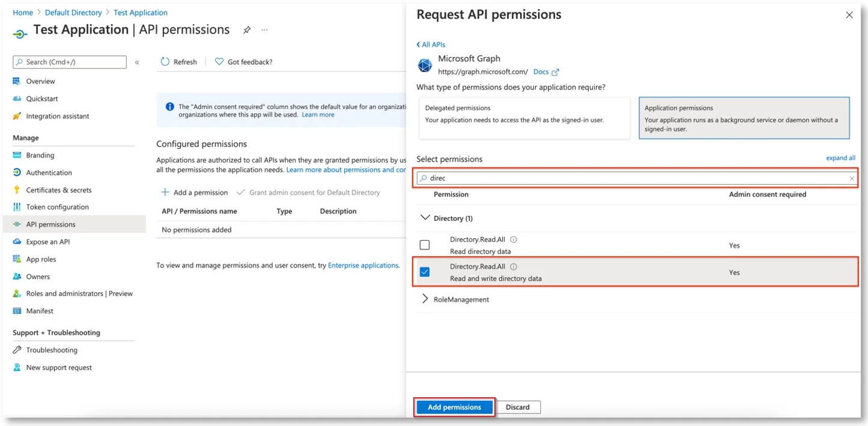Viewport: 868px width, 426px height.
Task: Go back via All APIs link
Action: point(431,44)
